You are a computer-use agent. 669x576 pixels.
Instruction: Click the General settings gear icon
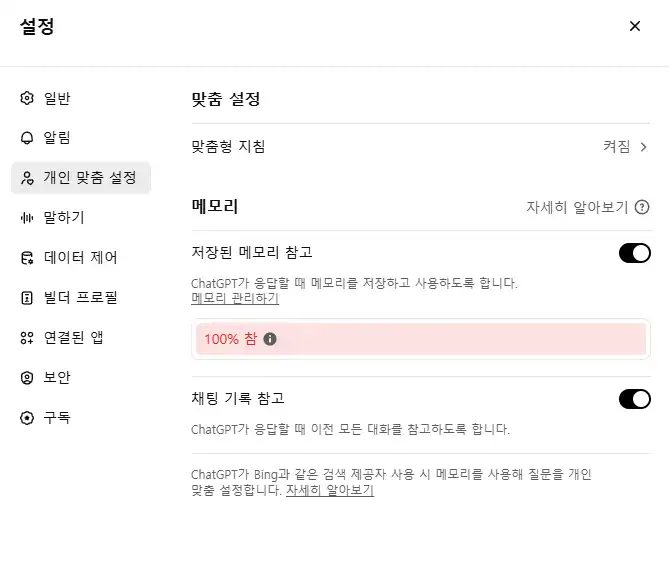pyautogui.click(x=27, y=98)
